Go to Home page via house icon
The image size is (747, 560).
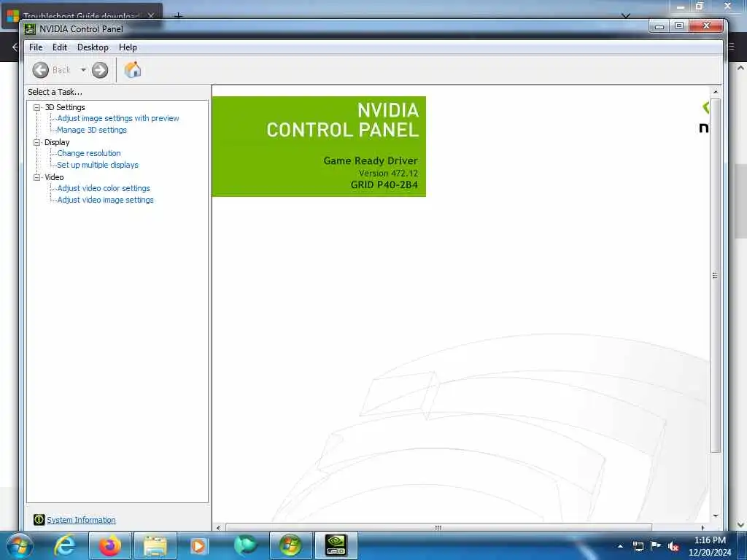click(133, 70)
